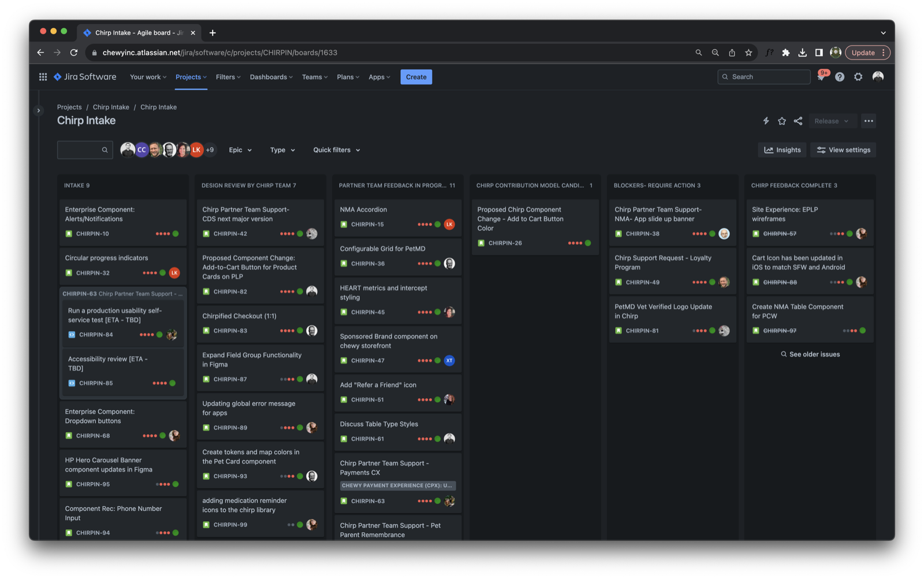Viewport: 924px width, 579px height.
Task: Open the notifications bell icon
Action: (x=821, y=77)
